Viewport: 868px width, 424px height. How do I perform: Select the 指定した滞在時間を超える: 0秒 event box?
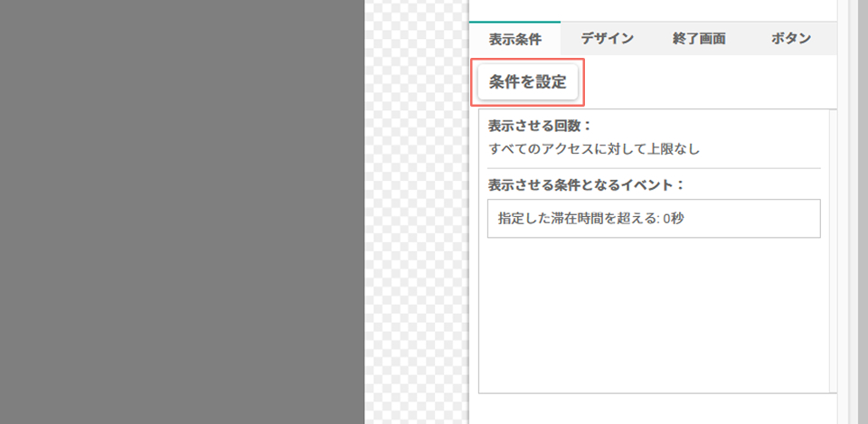click(x=654, y=219)
